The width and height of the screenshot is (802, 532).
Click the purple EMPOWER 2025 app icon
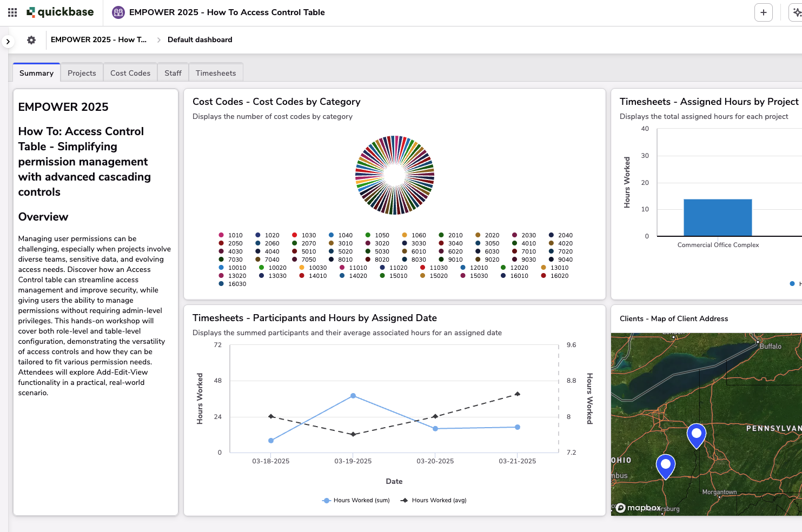point(118,12)
